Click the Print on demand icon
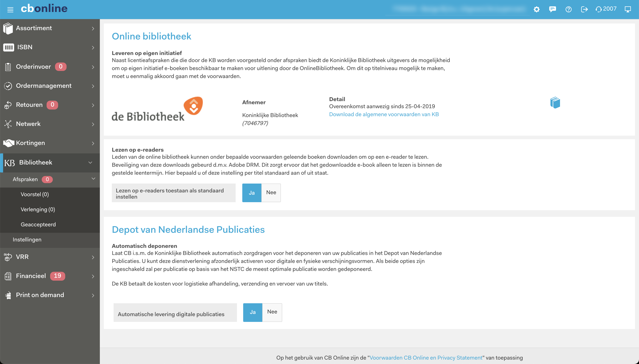The width and height of the screenshot is (639, 364). tap(8, 295)
